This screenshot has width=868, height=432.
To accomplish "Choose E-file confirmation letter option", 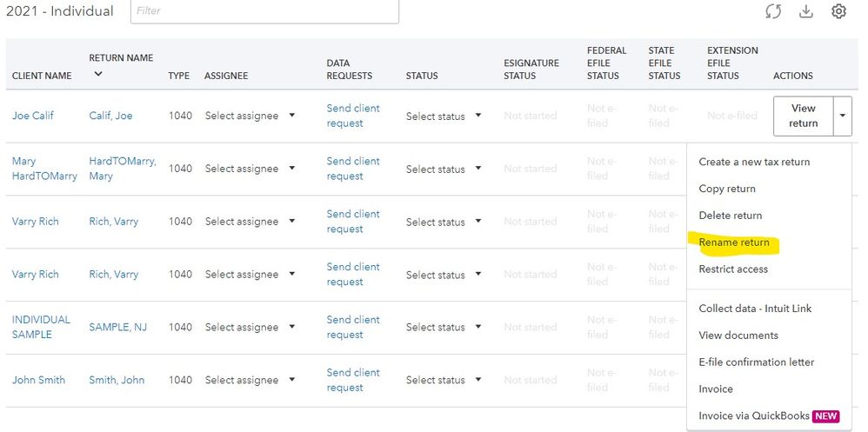I will click(x=756, y=362).
